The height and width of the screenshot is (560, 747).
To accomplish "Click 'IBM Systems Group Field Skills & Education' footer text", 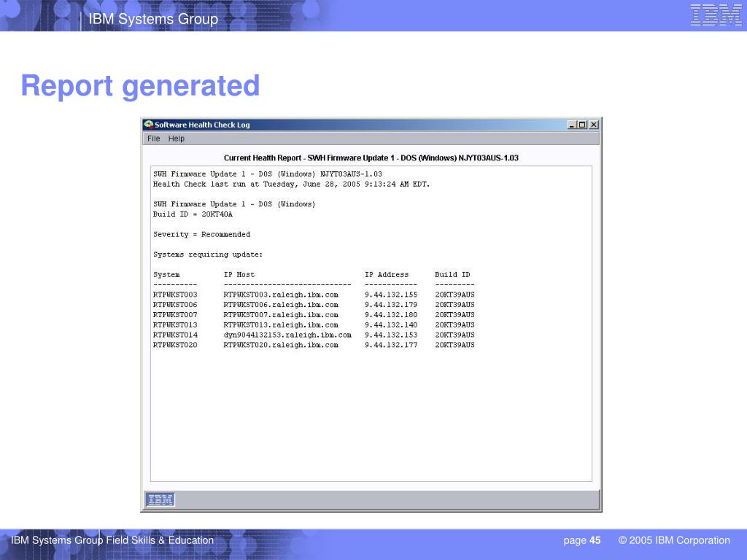I will coord(112,540).
